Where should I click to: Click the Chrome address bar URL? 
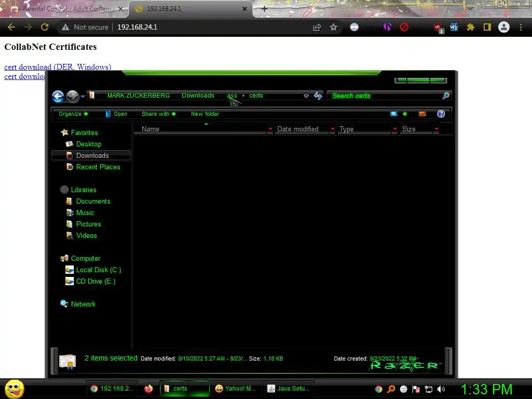click(137, 27)
